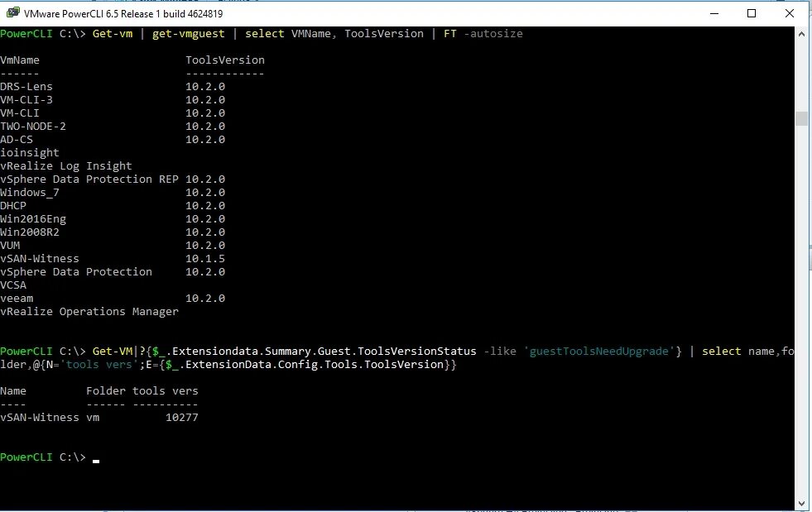Click the scrollbar down arrow
This screenshot has height=512, width=812.
tap(801, 503)
